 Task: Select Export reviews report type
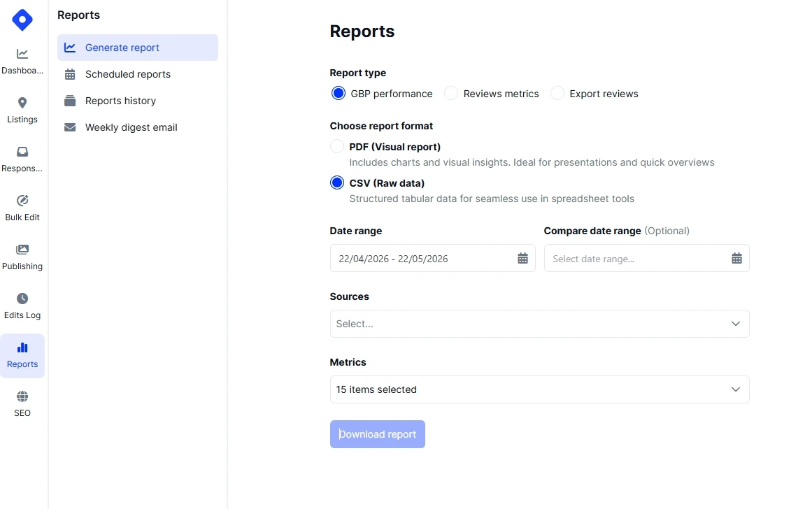557,93
